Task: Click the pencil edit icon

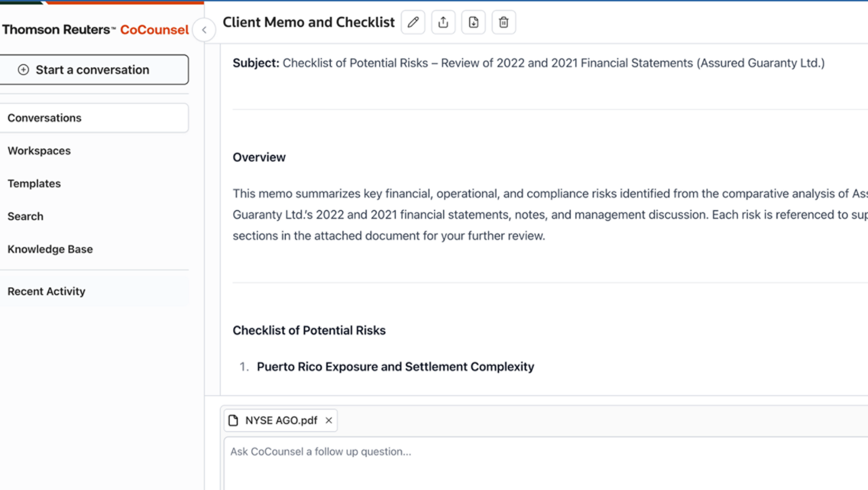Action: [413, 22]
